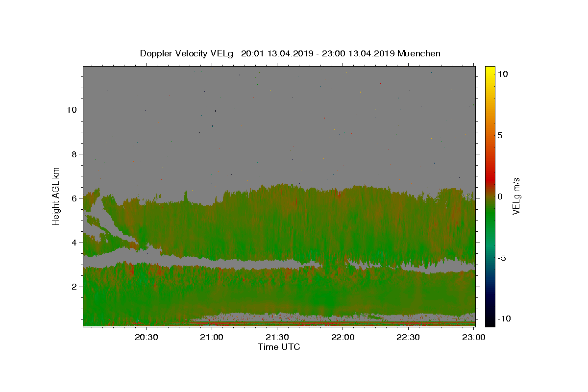
Task: Click the end date '23:00 13.04.2019' in title
Action: pyautogui.click(x=358, y=53)
